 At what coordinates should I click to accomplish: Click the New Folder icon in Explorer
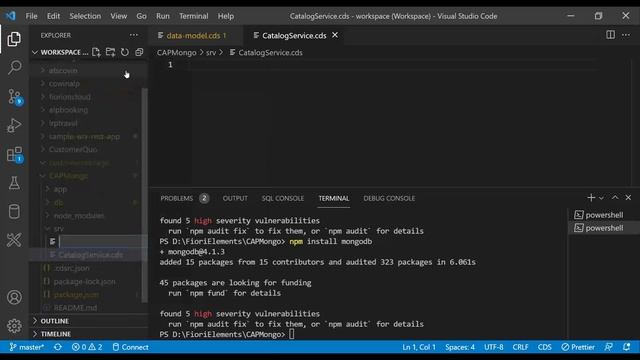pyautogui.click(x=110, y=52)
